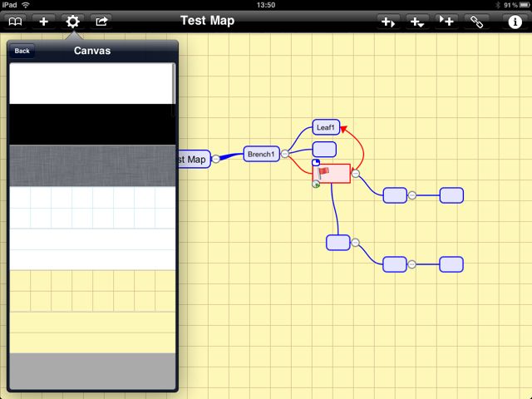Image resolution: width=532 pixels, height=399 pixels.
Task: Go back from Canvas panel
Action: (x=22, y=51)
